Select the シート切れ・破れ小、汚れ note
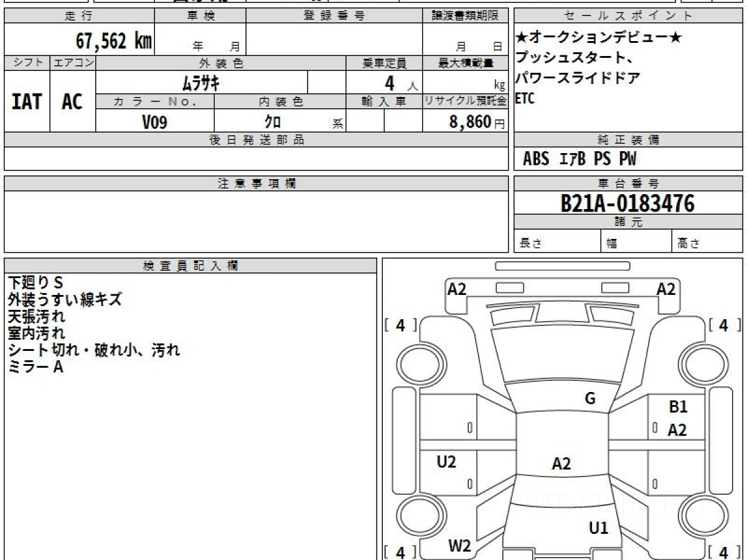This screenshot has height=560, width=747. coord(93,350)
